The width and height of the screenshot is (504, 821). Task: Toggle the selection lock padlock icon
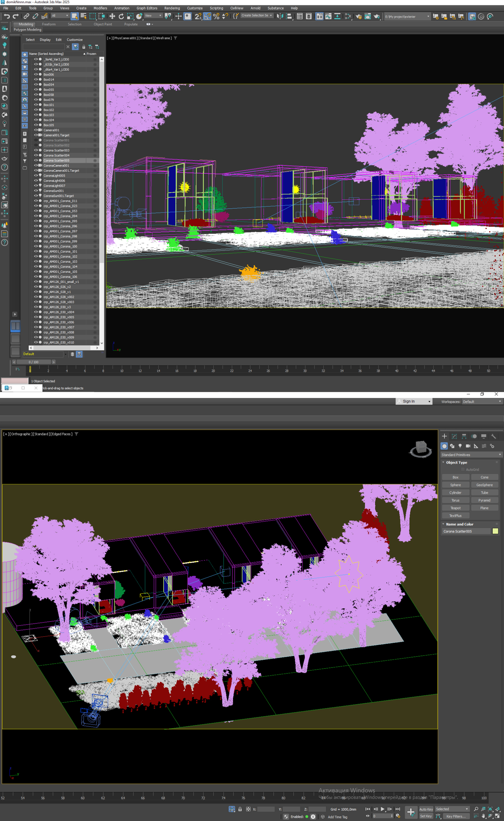click(240, 809)
